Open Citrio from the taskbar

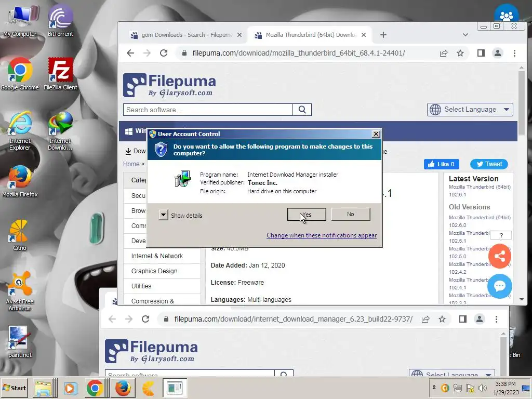click(x=148, y=388)
